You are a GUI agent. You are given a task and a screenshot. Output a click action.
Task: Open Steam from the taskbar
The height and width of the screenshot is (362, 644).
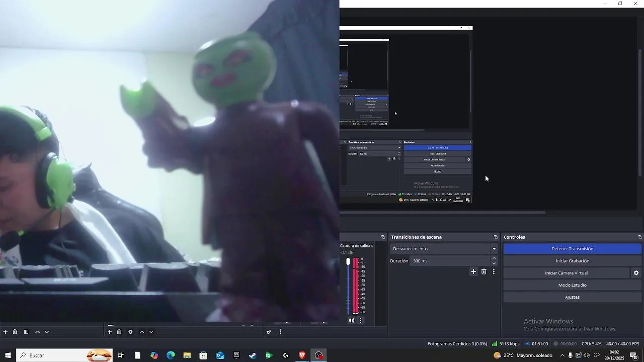[253, 355]
